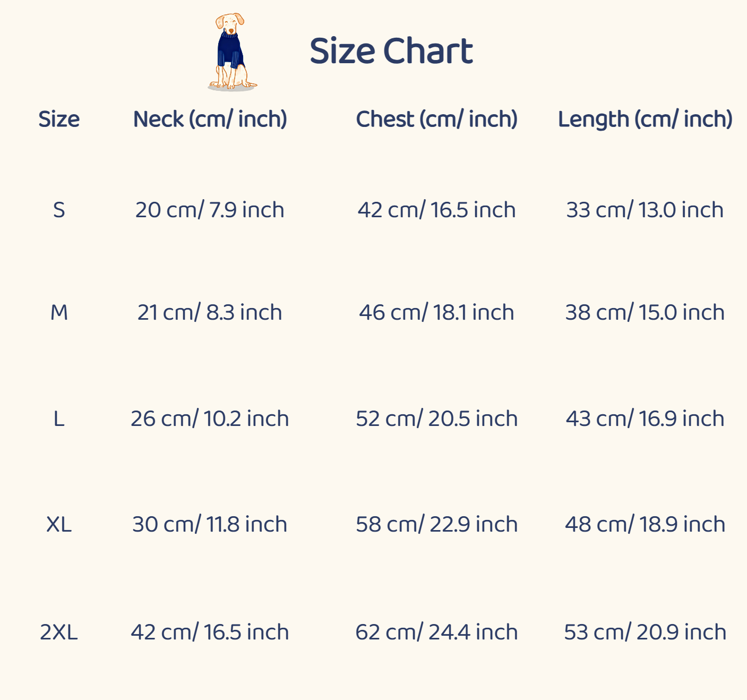This screenshot has width=747, height=700.
Task: Click the 53 cm/ 20.9 inch length value
Action: click(645, 632)
